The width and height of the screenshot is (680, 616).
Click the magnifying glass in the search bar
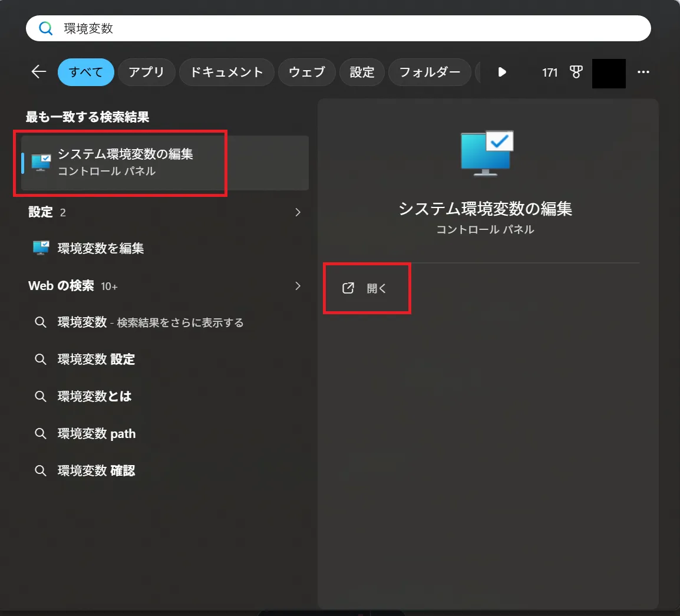coord(46,28)
